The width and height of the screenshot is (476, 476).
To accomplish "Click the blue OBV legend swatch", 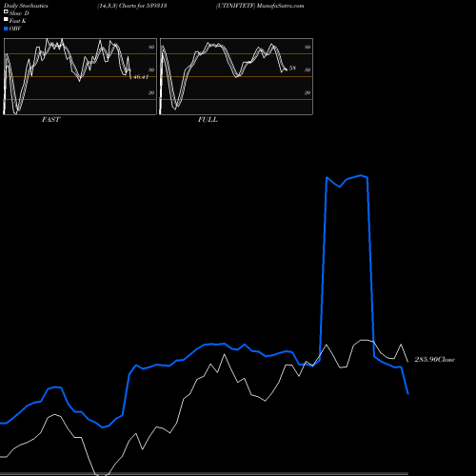I will (6, 29).
